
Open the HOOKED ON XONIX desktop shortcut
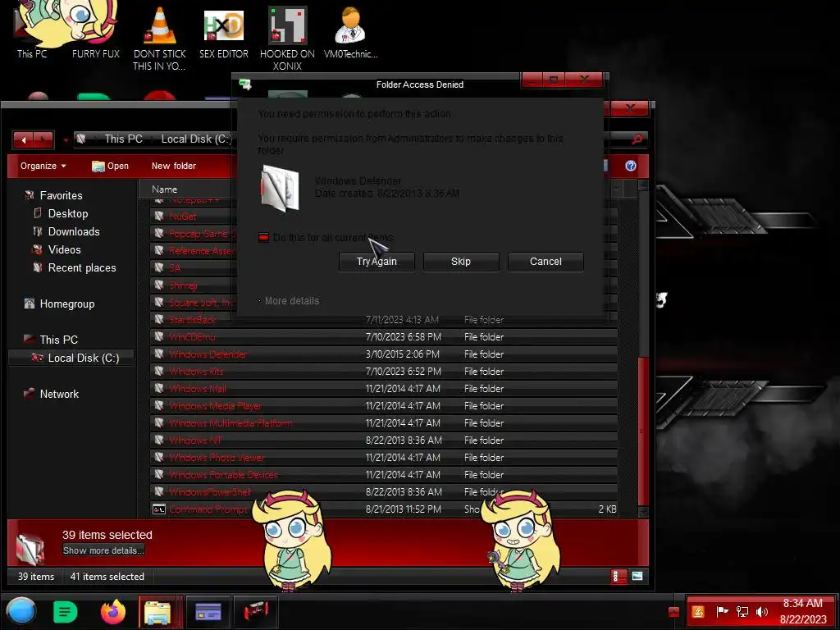point(287,39)
